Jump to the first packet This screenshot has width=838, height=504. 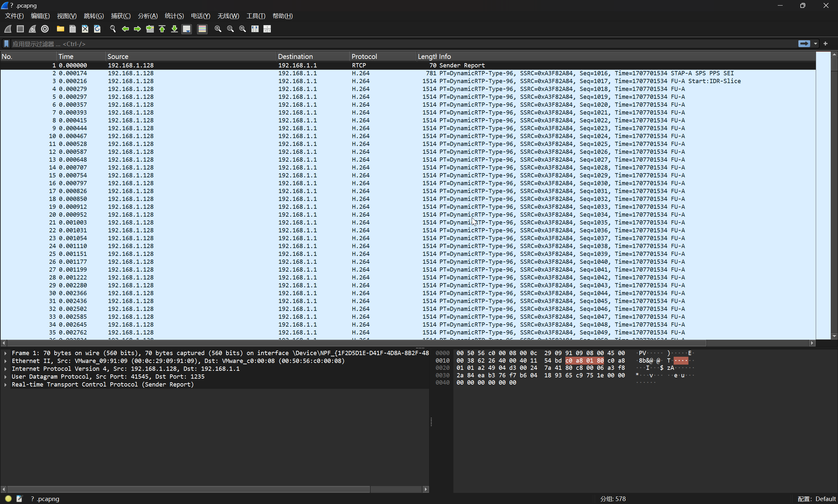pos(162,29)
